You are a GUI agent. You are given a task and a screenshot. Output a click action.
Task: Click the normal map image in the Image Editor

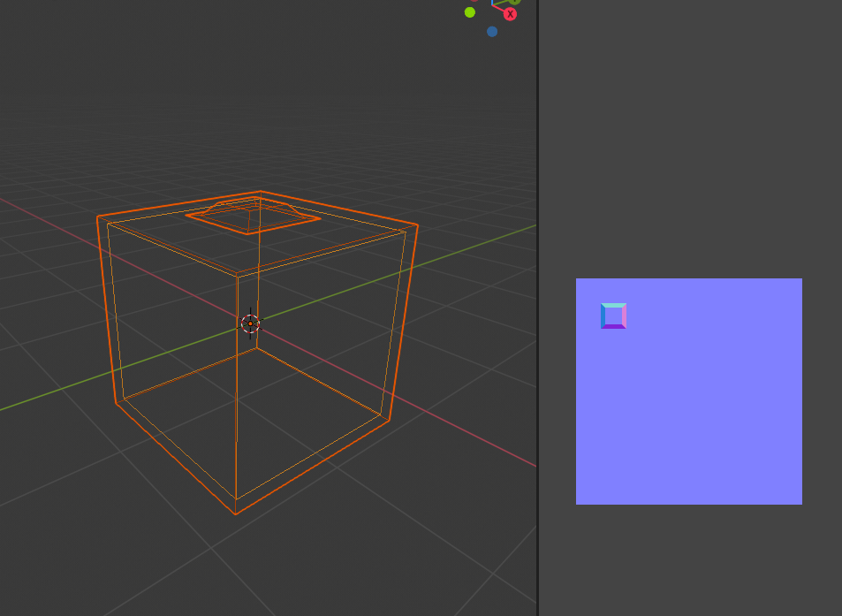tap(689, 392)
